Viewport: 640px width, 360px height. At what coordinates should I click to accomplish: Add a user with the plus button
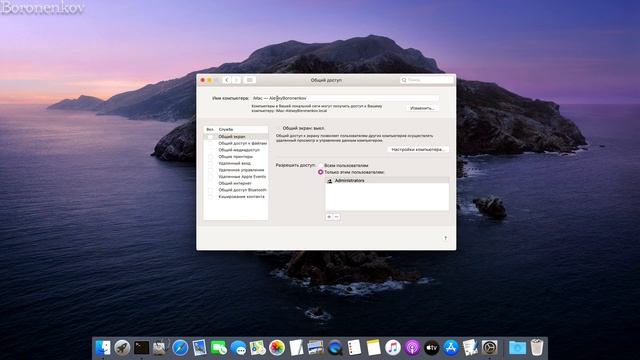coord(329,217)
